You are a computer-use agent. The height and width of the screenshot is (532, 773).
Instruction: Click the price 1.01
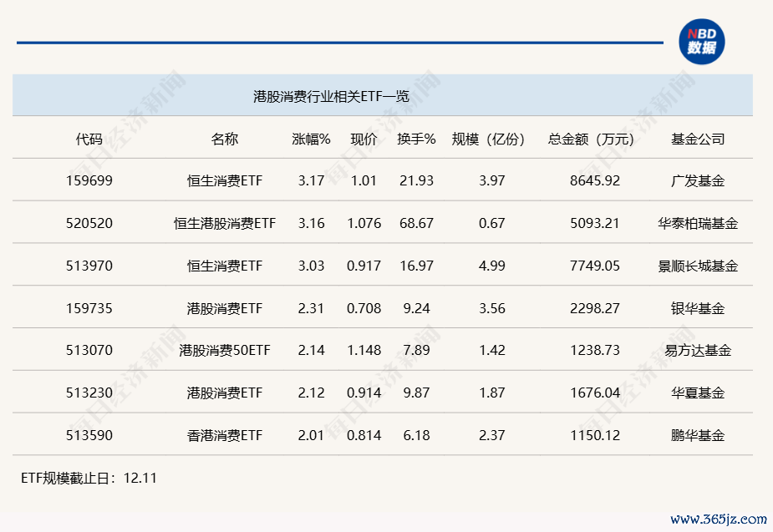(364, 180)
